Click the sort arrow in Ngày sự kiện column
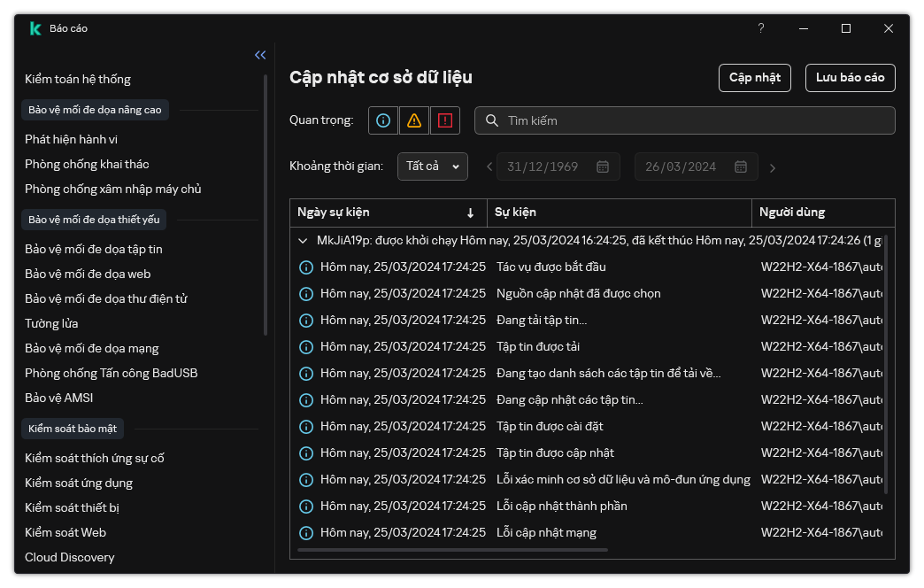 click(470, 213)
